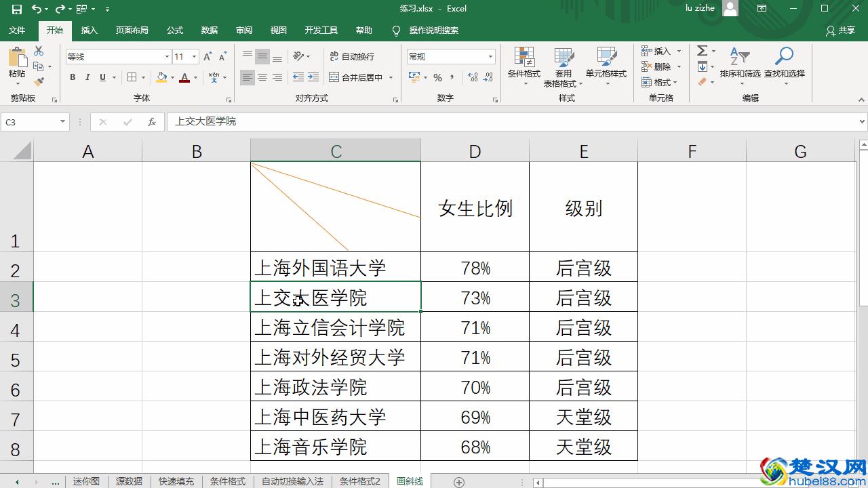
Task: Open 单元格样式 gallery
Action: click(x=606, y=66)
